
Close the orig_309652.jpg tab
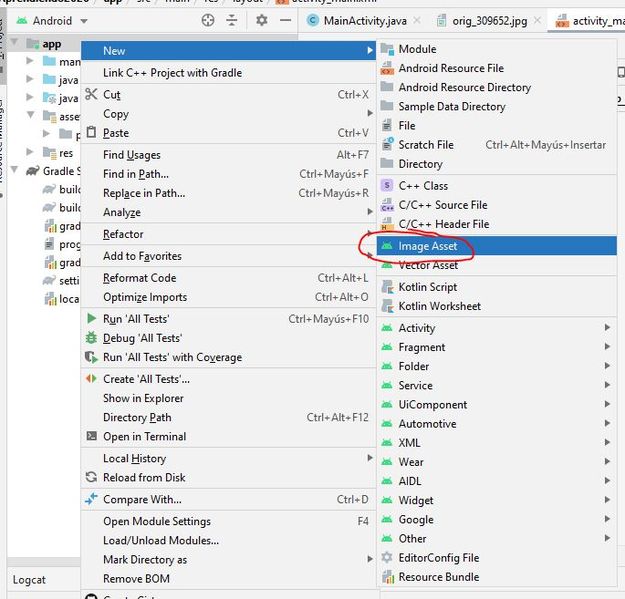pos(537,20)
